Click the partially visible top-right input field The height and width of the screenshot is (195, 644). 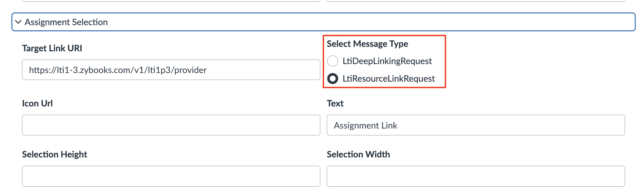(476, 1)
